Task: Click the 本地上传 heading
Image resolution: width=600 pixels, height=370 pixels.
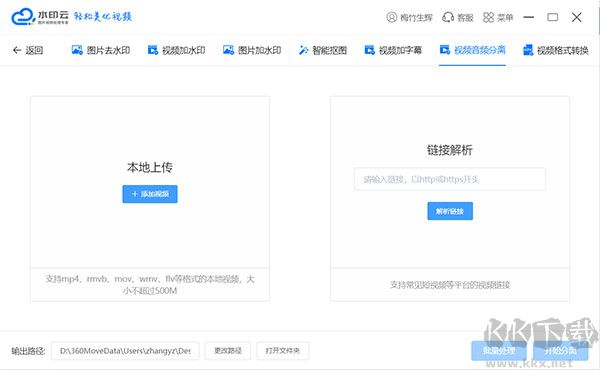Action: [x=150, y=167]
